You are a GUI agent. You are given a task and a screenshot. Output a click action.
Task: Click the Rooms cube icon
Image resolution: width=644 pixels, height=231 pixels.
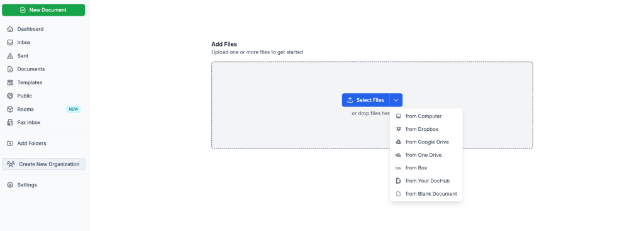(x=10, y=110)
